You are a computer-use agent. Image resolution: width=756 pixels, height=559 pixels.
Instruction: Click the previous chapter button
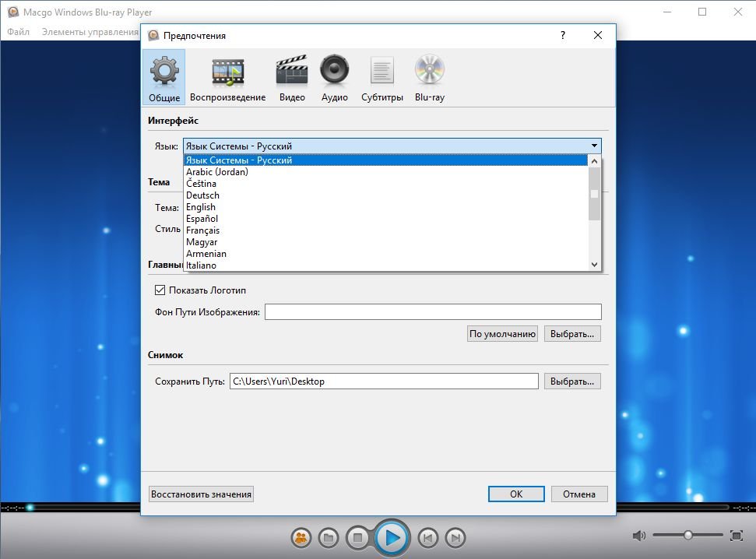tap(427, 537)
